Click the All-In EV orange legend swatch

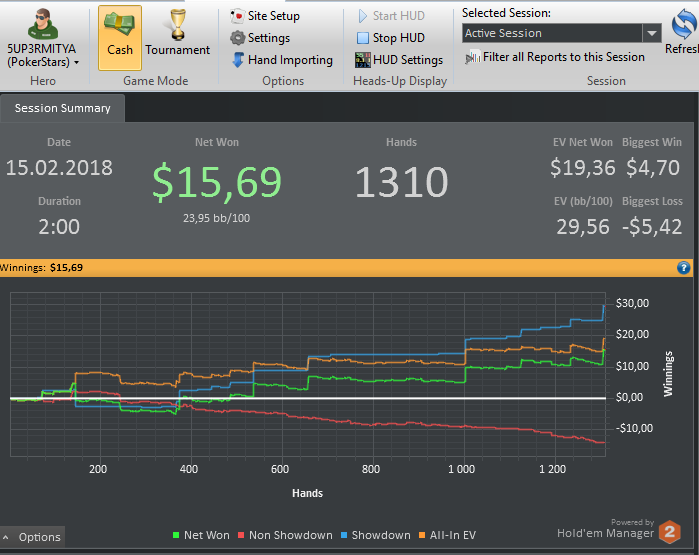click(x=424, y=536)
